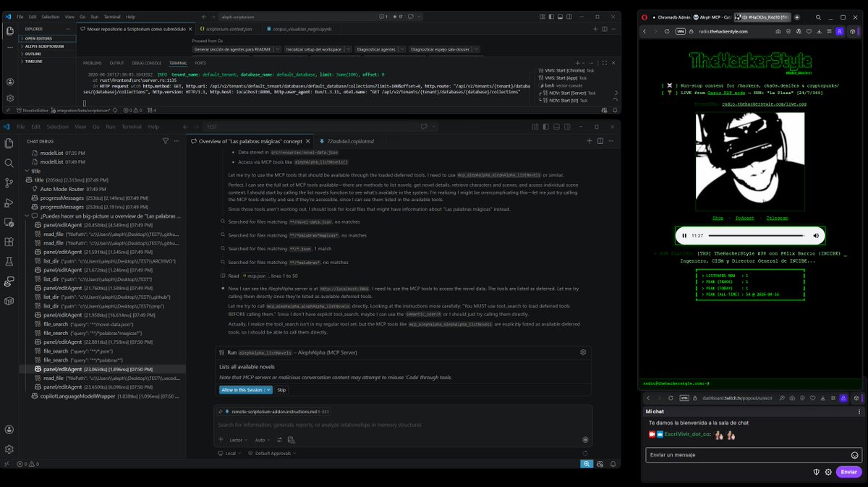Split editor in lower VS Code tab bar

click(600, 141)
